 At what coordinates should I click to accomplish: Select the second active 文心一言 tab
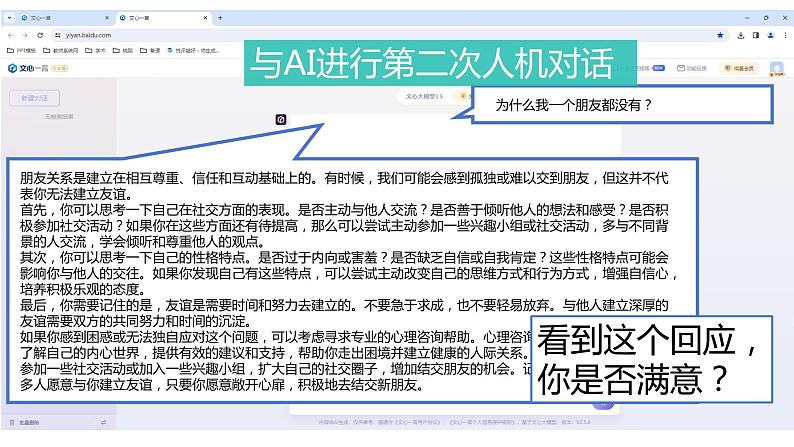pyautogui.click(x=163, y=18)
